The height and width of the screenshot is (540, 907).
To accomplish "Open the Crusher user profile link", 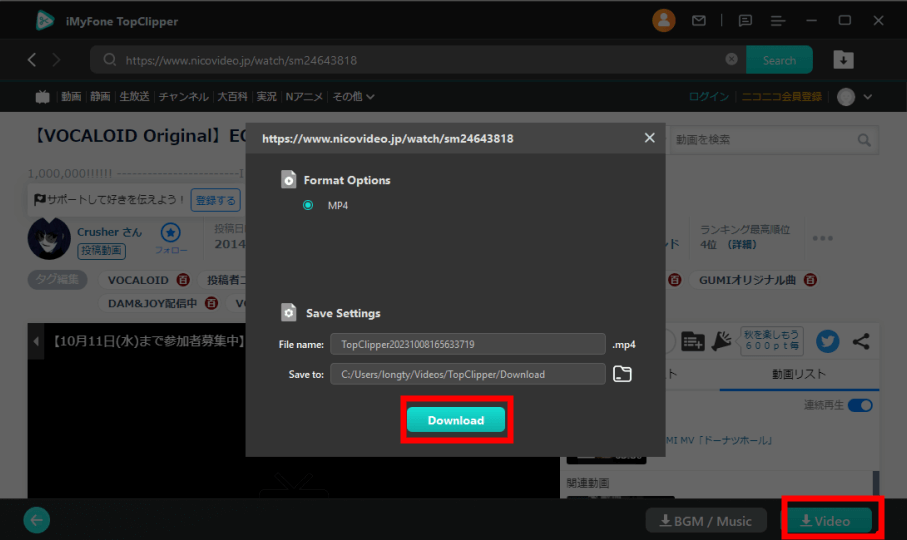I will coord(109,232).
